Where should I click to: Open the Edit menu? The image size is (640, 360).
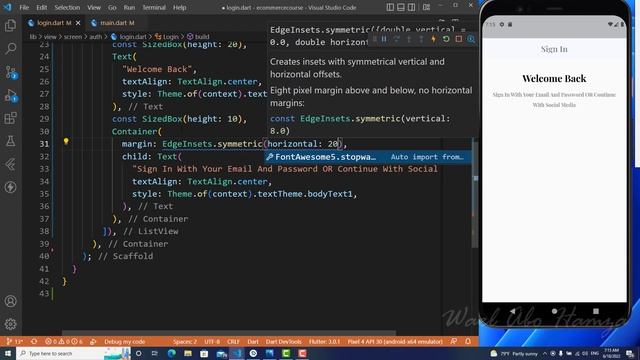(x=41, y=7)
